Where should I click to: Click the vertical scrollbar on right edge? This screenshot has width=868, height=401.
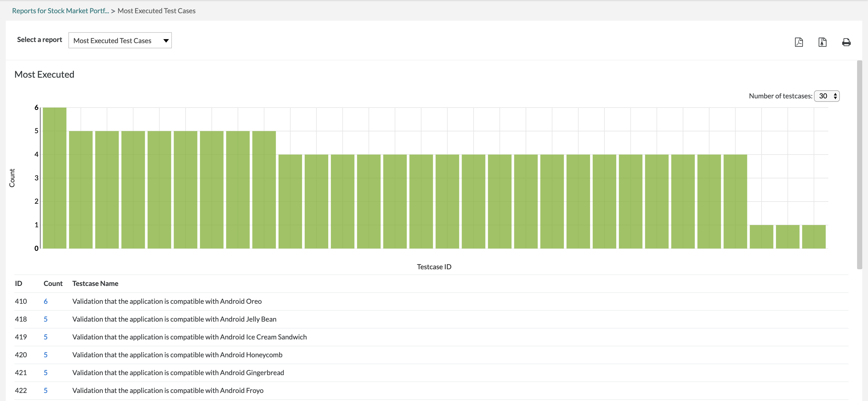(860, 165)
